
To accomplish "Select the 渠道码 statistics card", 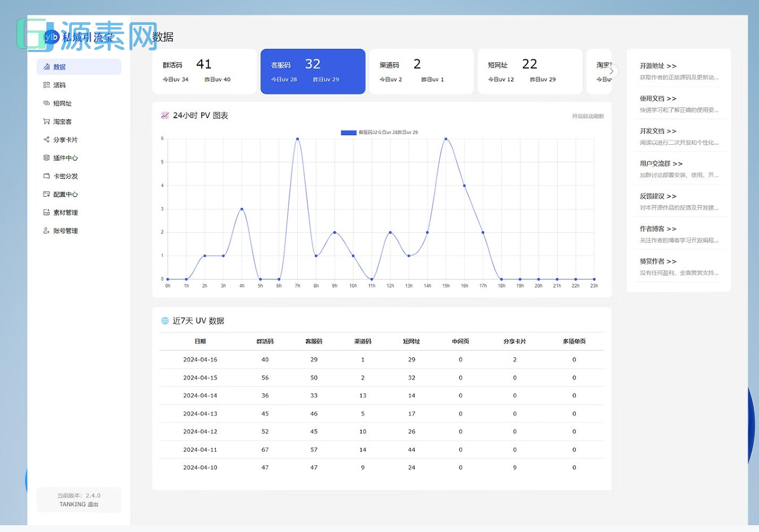I will coord(421,71).
